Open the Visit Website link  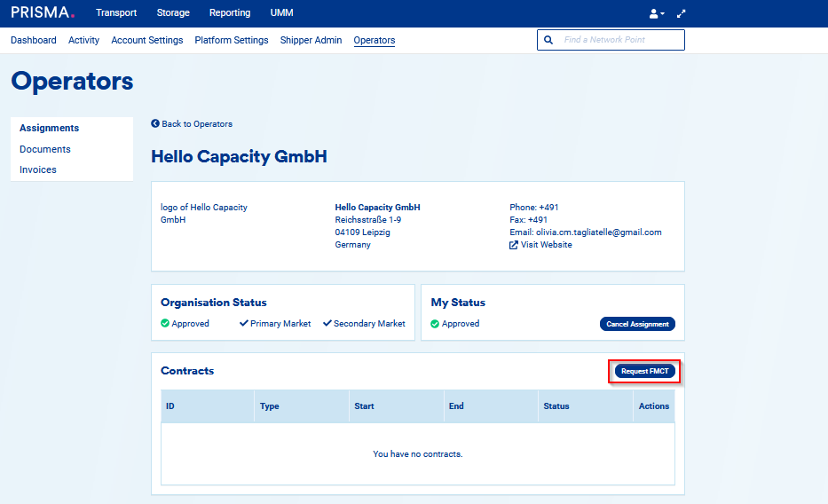(546, 244)
